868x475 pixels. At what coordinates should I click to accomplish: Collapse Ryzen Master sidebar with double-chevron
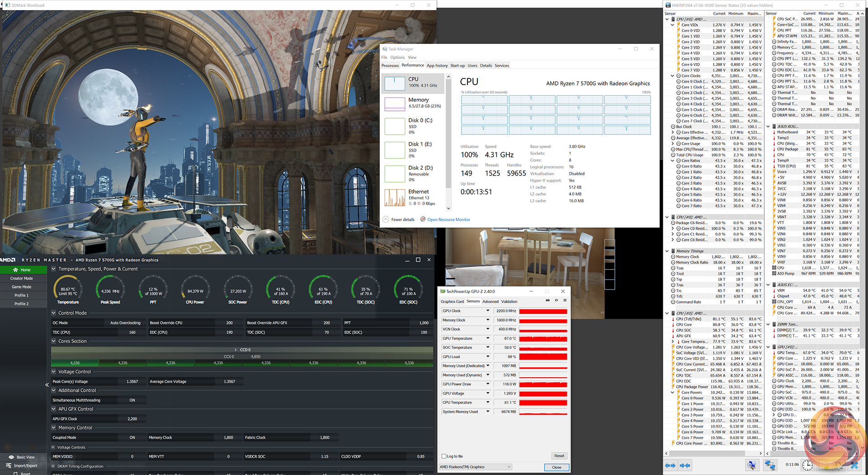coord(47,385)
